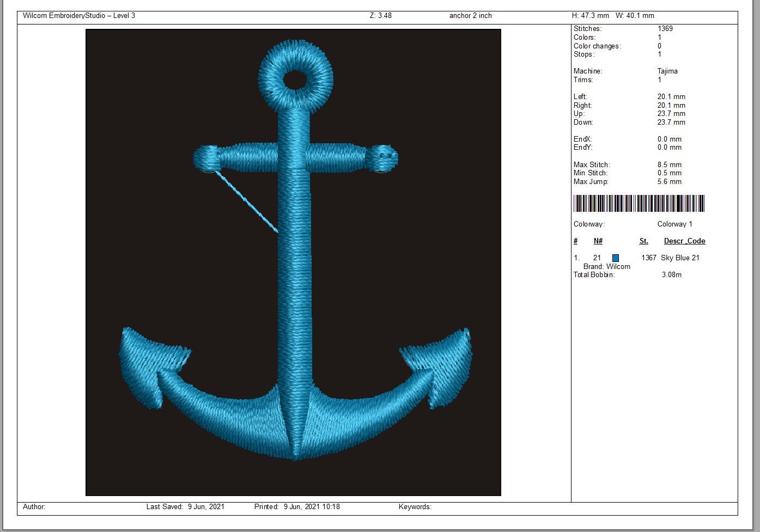
Task: Click the anchor embroidery design preview
Action: 293,262
